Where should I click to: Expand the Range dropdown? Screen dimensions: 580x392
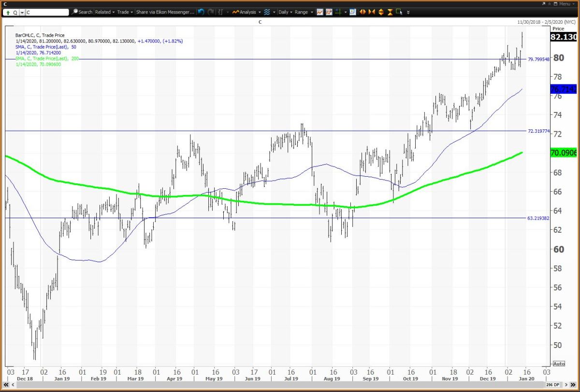(304, 12)
